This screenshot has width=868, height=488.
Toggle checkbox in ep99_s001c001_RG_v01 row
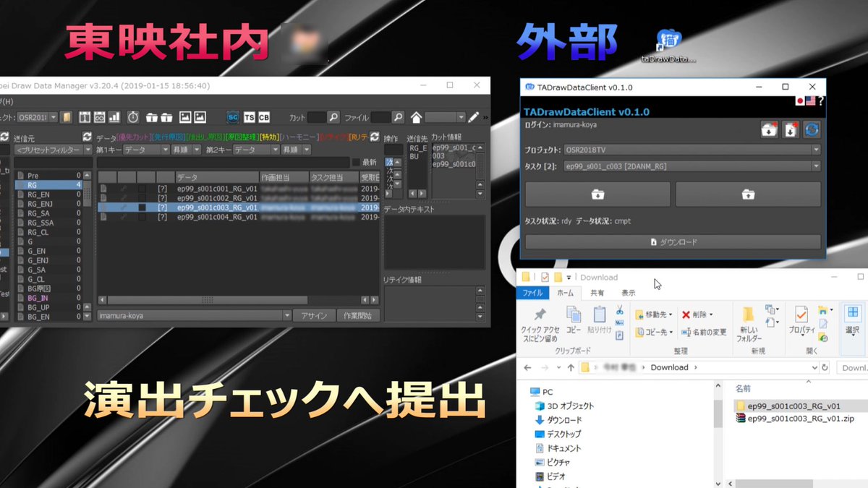142,188
